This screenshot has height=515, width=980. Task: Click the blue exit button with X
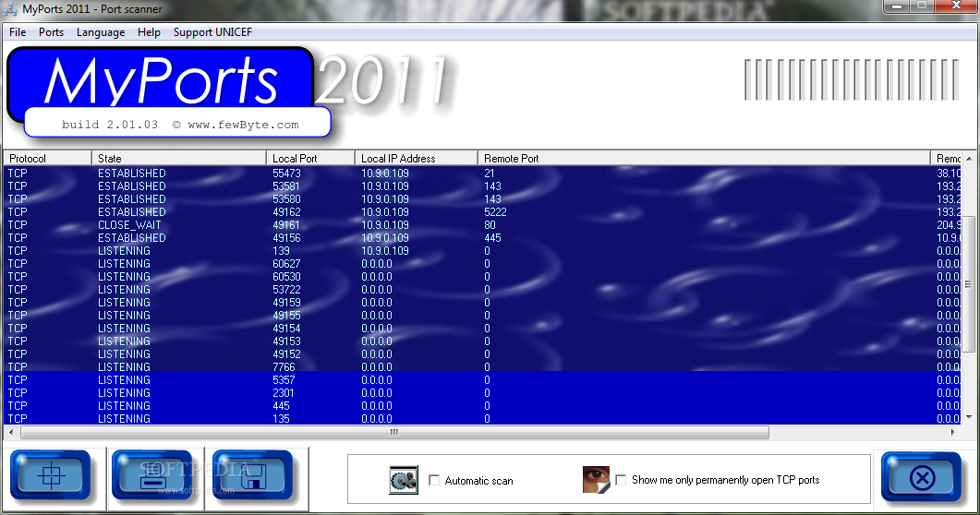pyautogui.click(x=922, y=478)
